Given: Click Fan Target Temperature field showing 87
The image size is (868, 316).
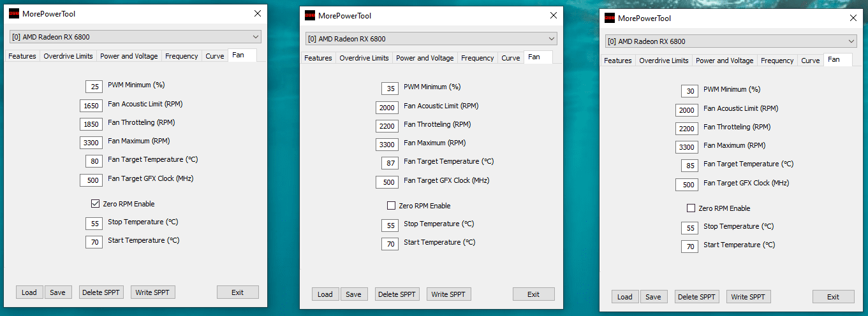Looking at the screenshot, I should (390, 162).
